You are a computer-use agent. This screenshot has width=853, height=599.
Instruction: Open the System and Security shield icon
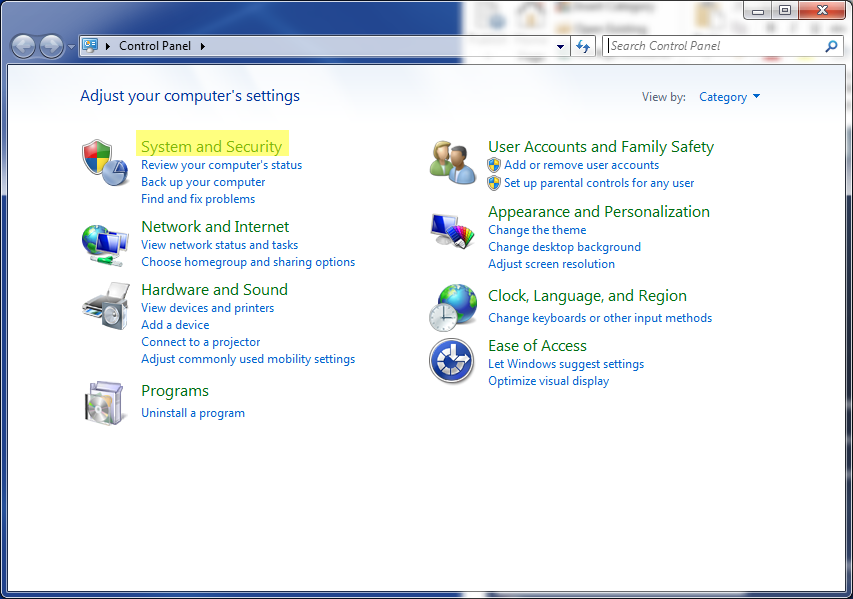[105, 163]
